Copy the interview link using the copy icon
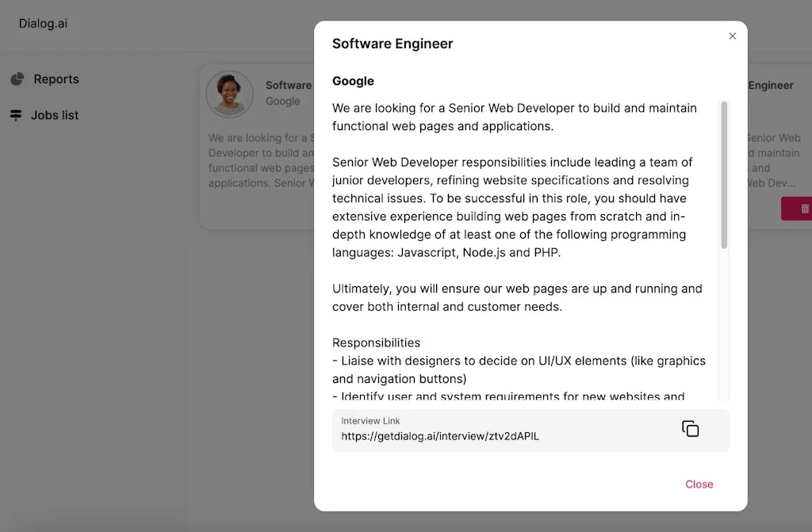Screen dimensions: 812x532 tap(690, 428)
